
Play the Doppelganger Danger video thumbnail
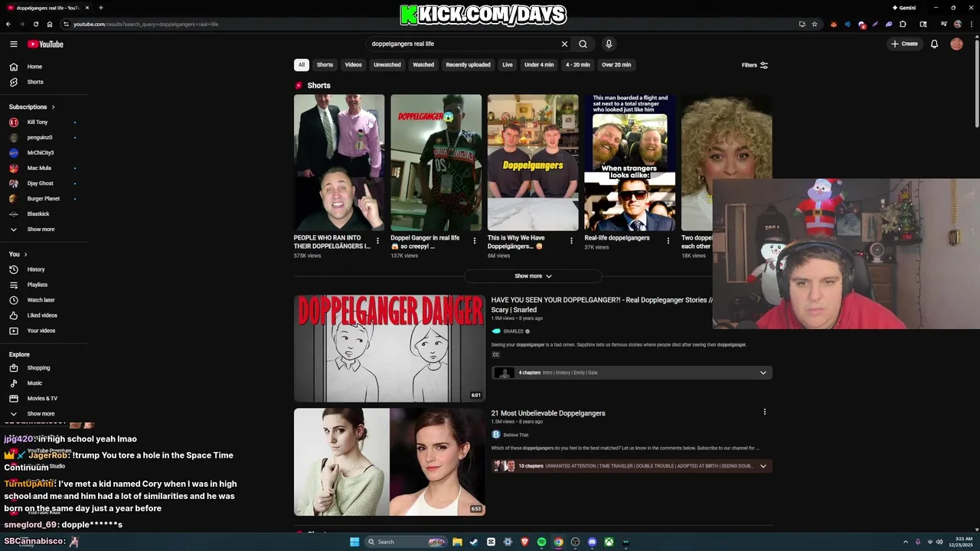pyautogui.click(x=389, y=348)
